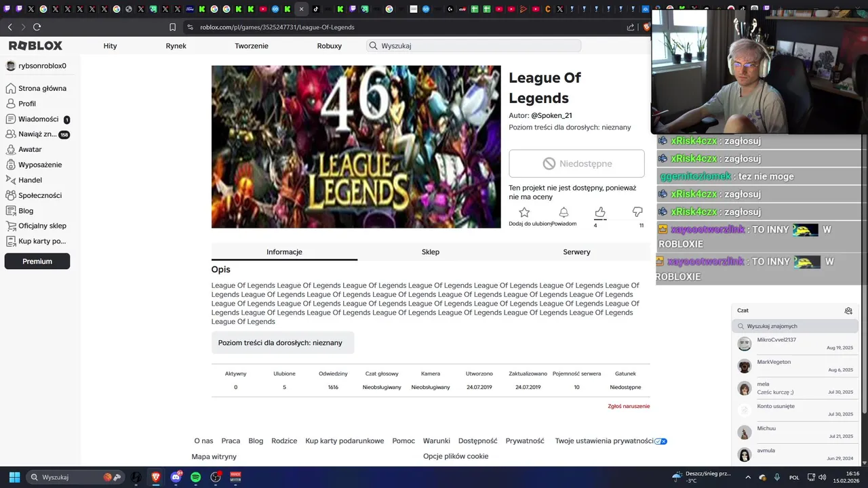
Task: Open the Pomoc footer link
Action: pyautogui.click(x=403, y=441)
